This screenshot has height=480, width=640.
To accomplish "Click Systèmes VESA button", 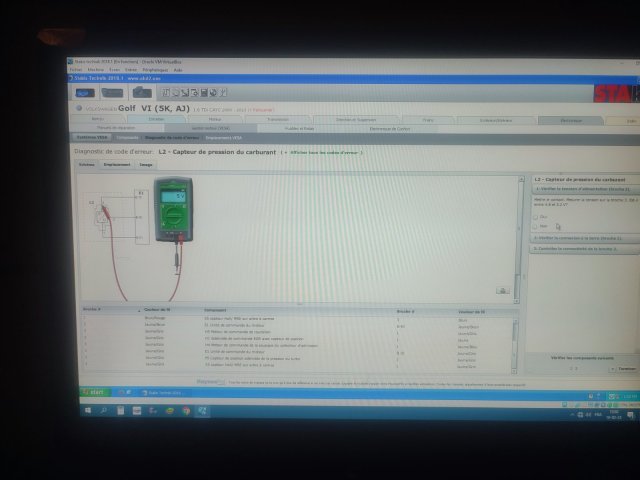I will click(x=92, y=137).
